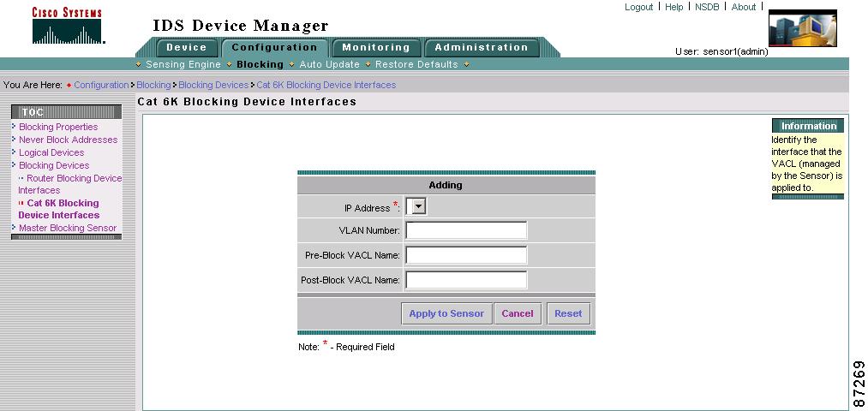The width and height of the screenshot is (868, 411).
Task: Select Cat 6K Blocking Device Interfaces in TOC
Action: click(58, 209)
